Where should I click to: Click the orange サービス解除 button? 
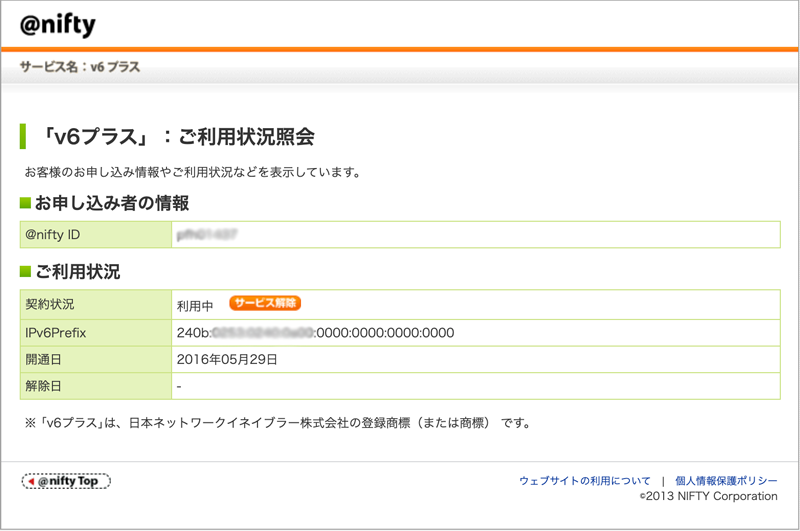coord(265,303)
